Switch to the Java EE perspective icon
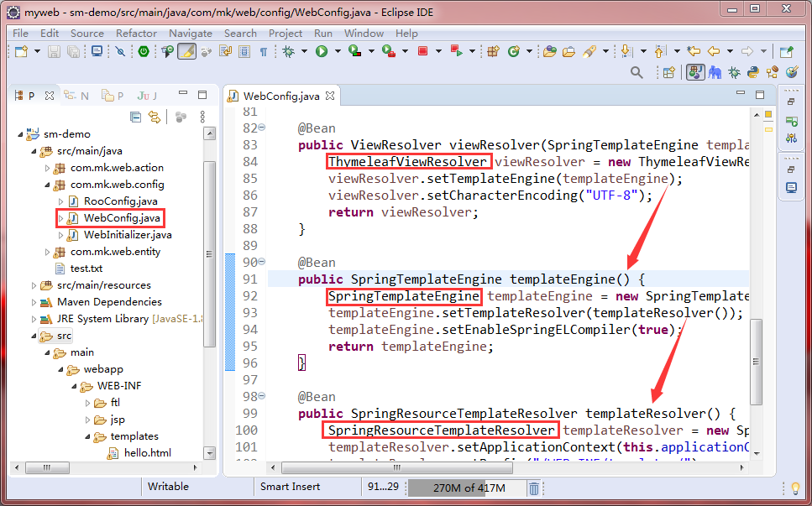 tap(695, 72)
